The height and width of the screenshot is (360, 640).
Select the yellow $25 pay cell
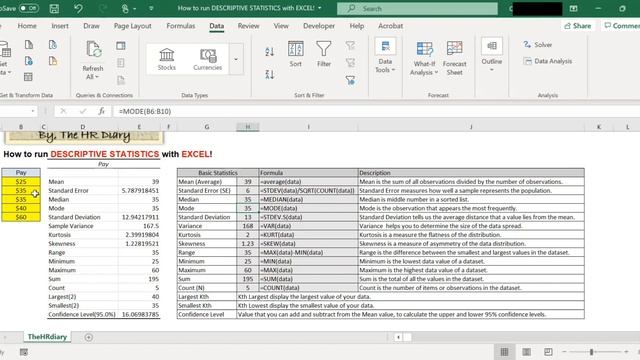[21, 182]
